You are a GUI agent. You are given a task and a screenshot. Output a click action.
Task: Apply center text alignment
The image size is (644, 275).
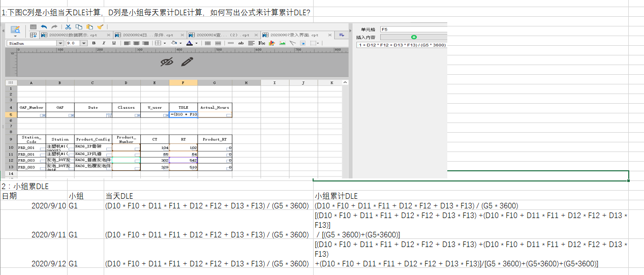coord(136,43)
